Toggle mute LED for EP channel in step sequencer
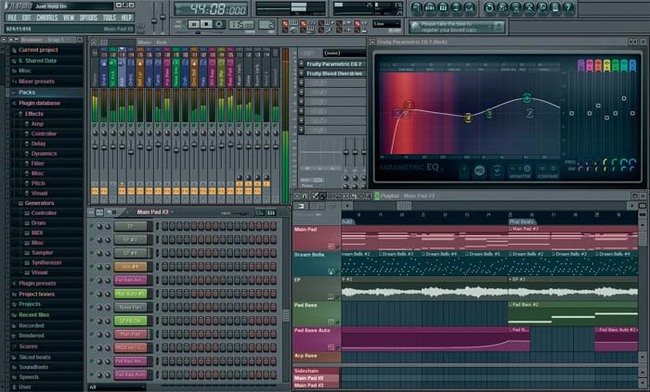 tap(92, 226)
